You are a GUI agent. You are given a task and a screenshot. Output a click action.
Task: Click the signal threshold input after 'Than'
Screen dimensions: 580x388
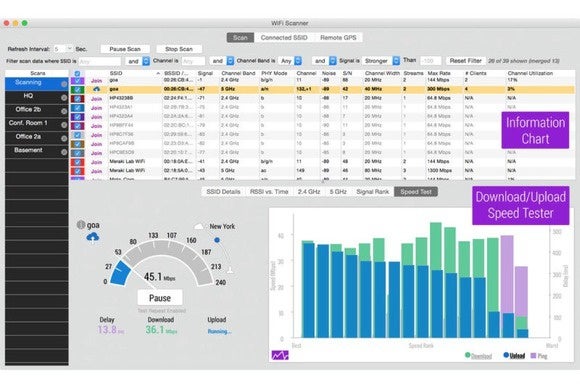[x=431, y=61]
